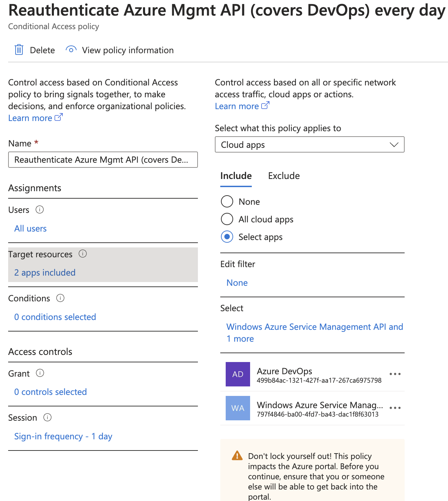Click the Target resources info icon
448x501 pixels.
(83, 254)
